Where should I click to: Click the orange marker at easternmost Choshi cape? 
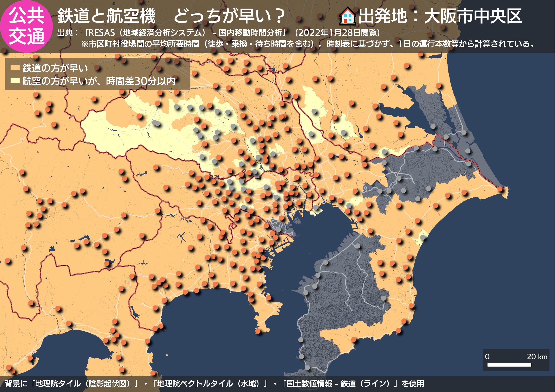(500, 189)
